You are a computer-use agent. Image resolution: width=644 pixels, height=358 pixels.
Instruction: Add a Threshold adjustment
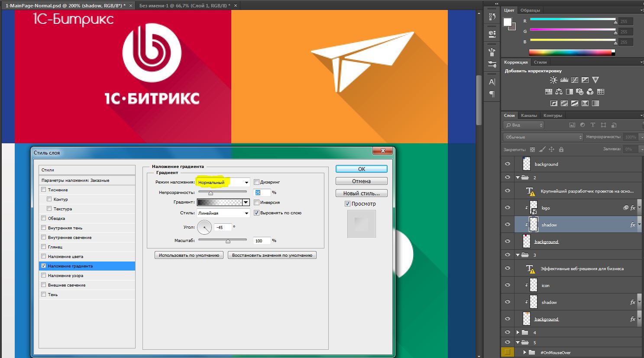click(575, 103)
